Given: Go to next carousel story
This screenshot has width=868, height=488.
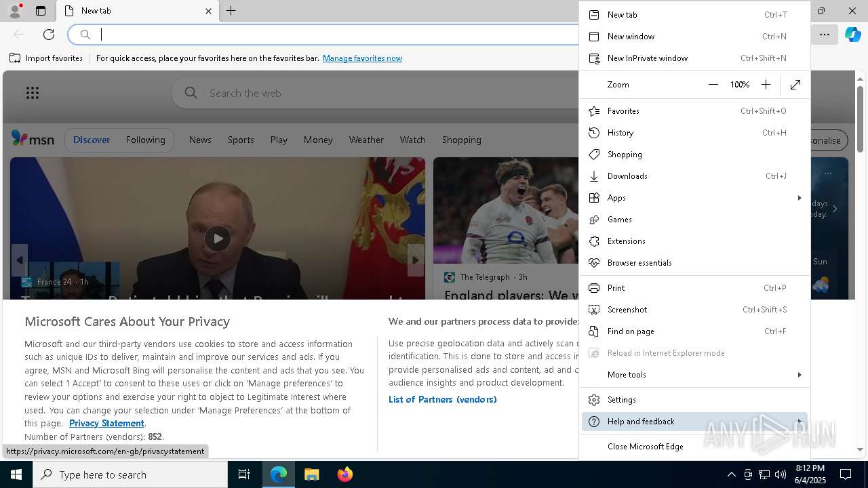Looking at the screenshot, I should [x=416, y=260].
